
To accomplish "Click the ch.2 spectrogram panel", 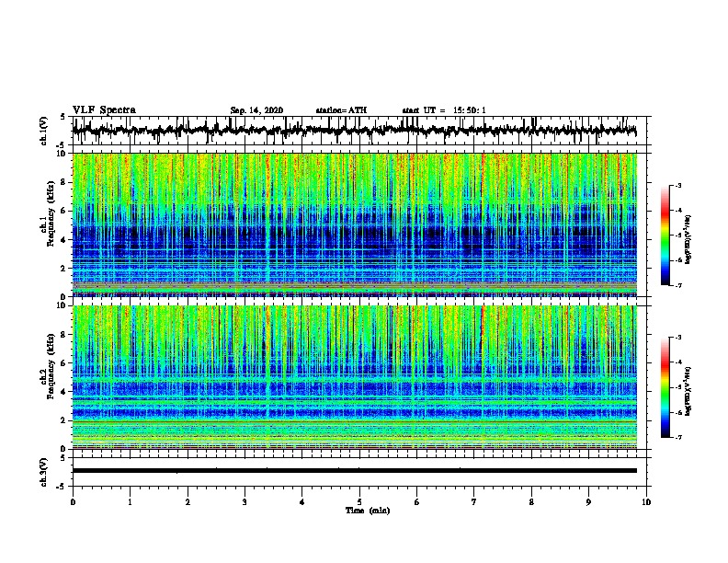I will pos(354,377).
